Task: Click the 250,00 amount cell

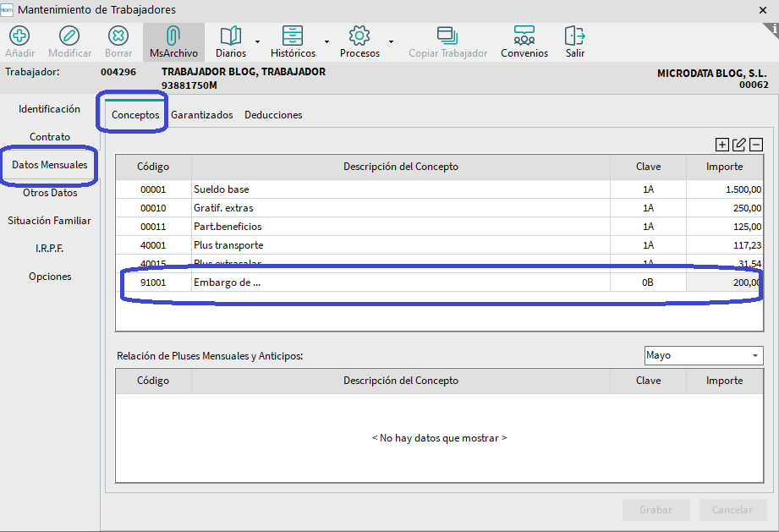Action: pyautogui.click(x=724, y=207)
